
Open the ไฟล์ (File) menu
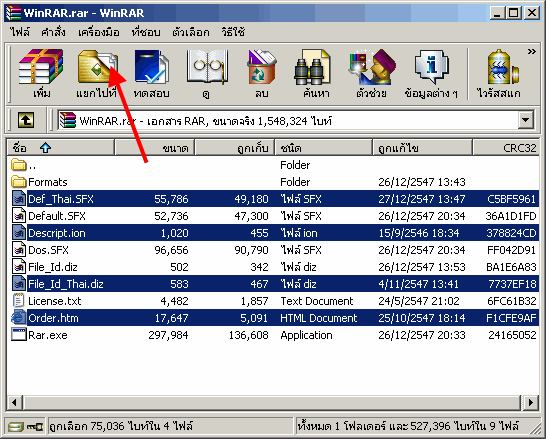click(x=20, y=32)
